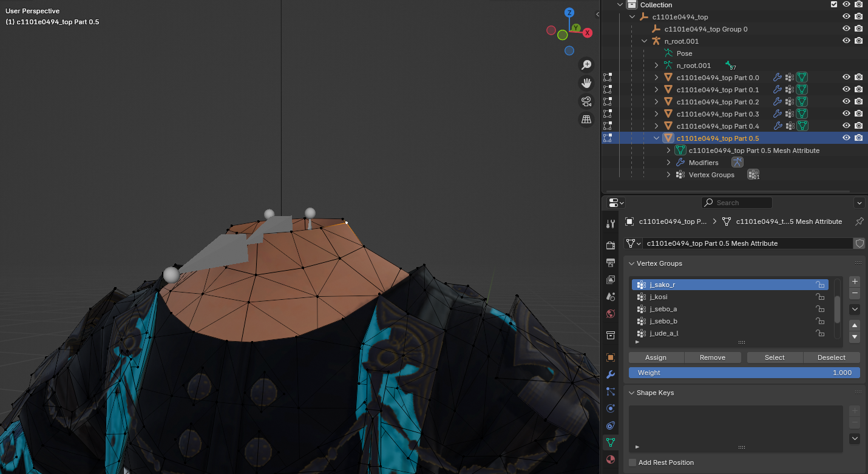Remove vertex group with minus button

coord(855,293)
